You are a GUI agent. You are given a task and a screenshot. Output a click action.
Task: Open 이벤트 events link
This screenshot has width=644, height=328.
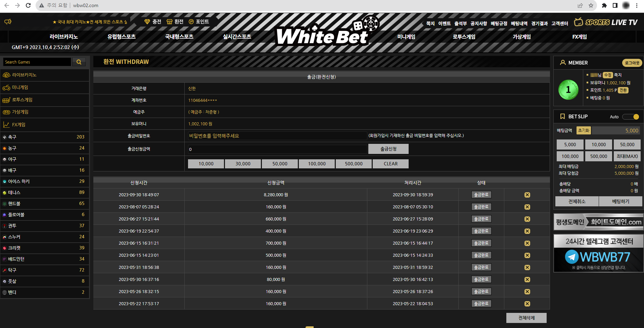pyautogui.click(x=445, y=23)
